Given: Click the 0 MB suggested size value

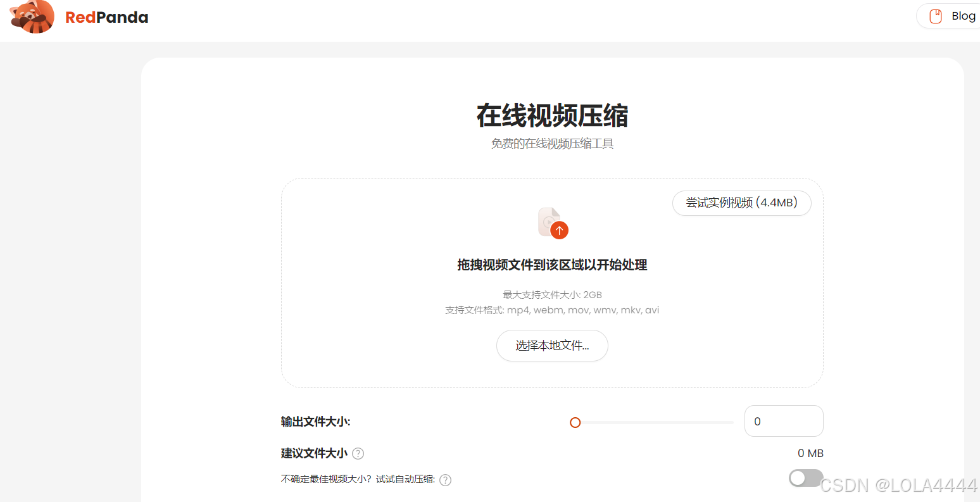Looking at the screenshot, I should click(x=810, y=453).
